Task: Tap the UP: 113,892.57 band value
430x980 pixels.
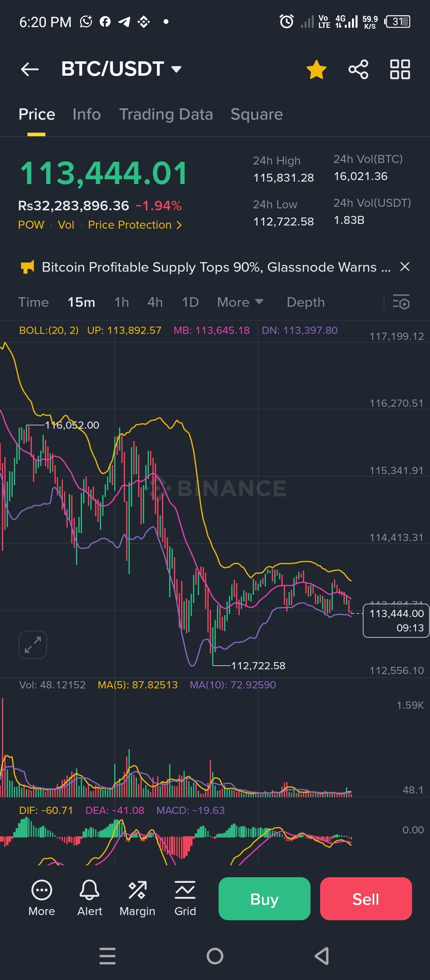Action: (124, 330)
